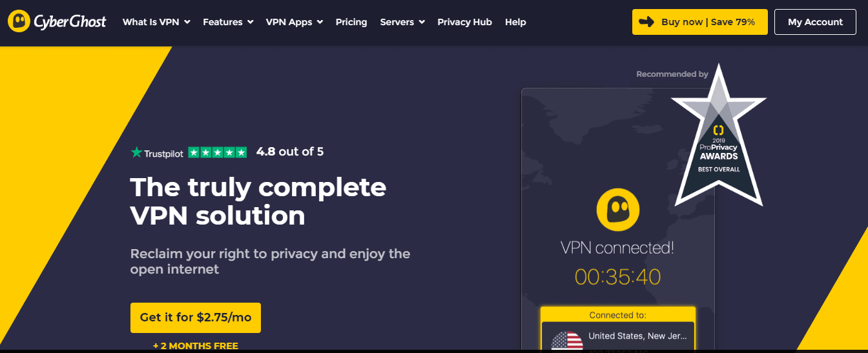Expand the What Is VPN dropdown
This screenshot has width=868, height=353.
(x=156, y=22)
